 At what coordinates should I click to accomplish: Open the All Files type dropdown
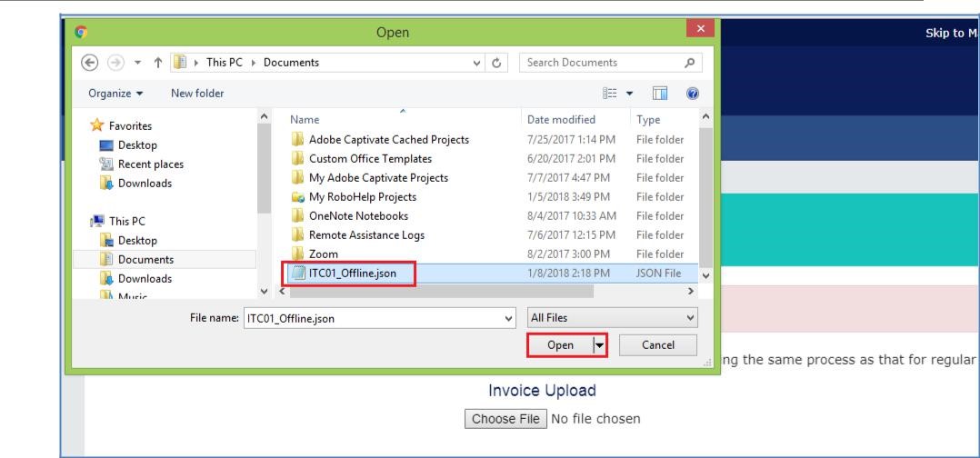click(613, 318)
